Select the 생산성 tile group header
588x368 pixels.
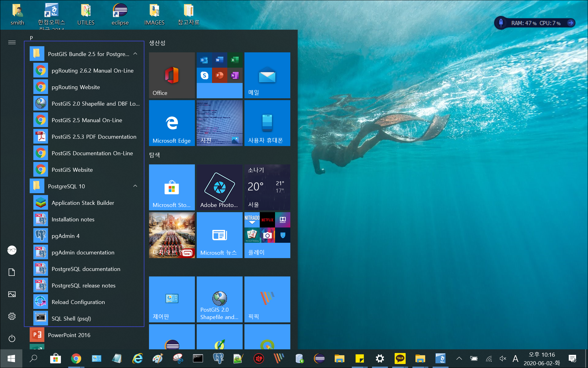pyautogui.click(x=157, y=43)
